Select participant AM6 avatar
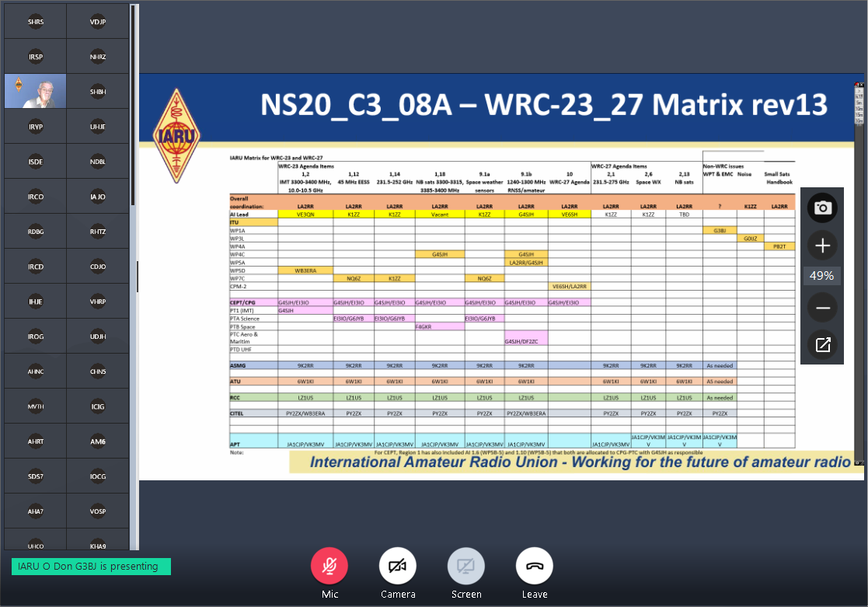868x607 pixels. pyautogui.click(x=98, y=441)
